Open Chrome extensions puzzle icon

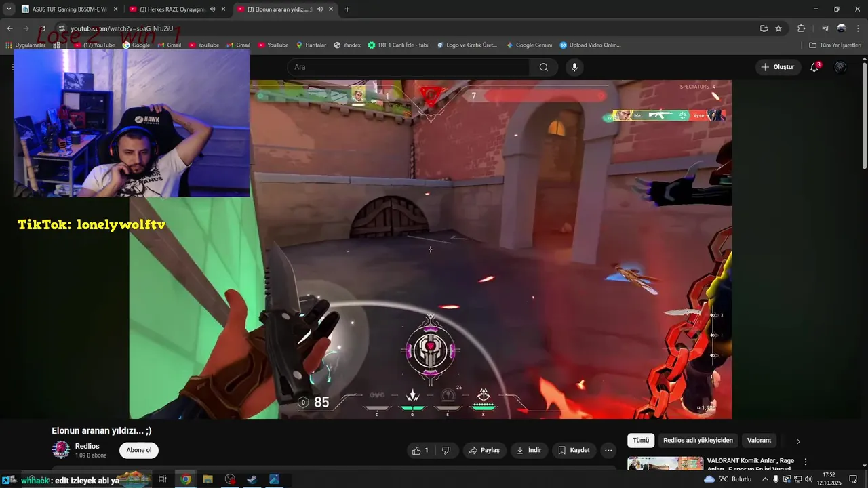tap(801, 28)
